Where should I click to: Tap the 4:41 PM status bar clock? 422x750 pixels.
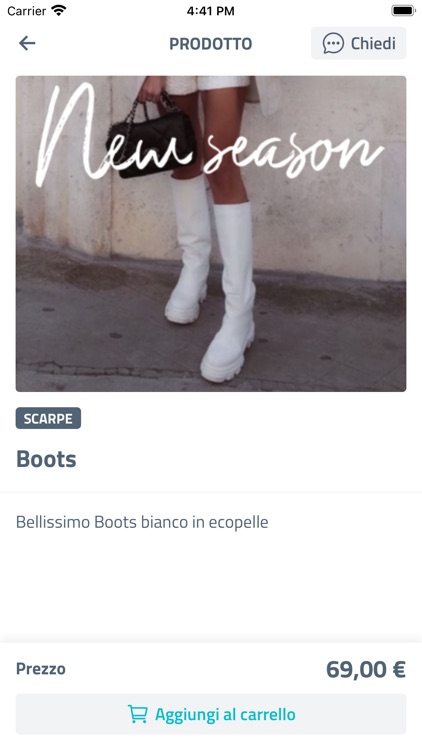[x=211, y=11]
